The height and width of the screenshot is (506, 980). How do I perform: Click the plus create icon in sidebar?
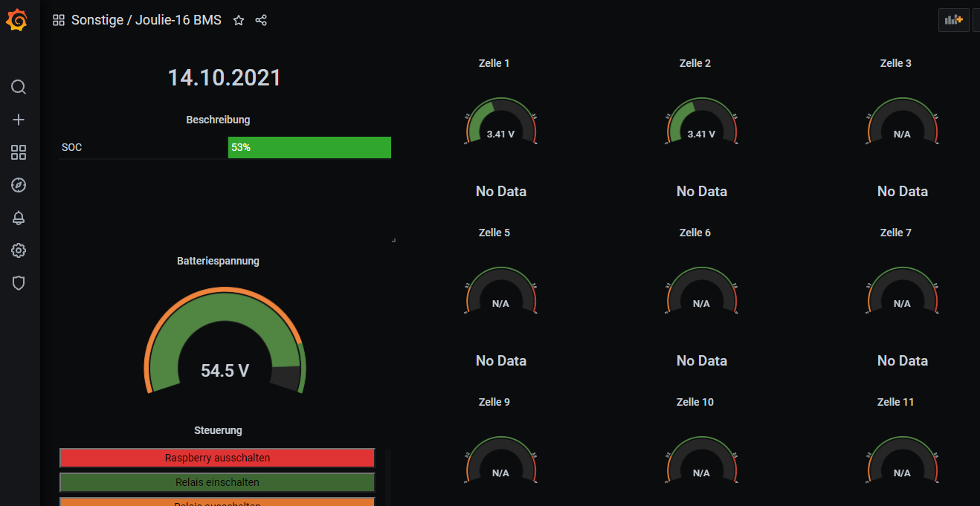(19, 120)
